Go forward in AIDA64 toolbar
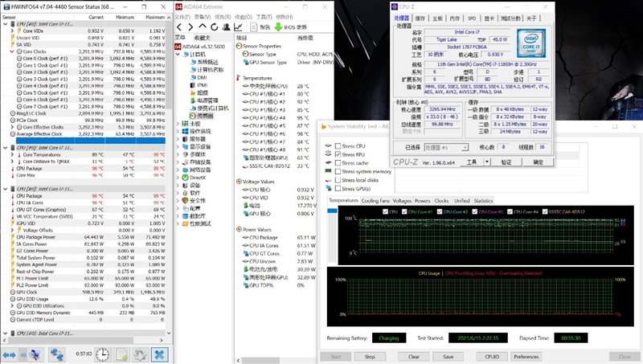 coord(190,27)
